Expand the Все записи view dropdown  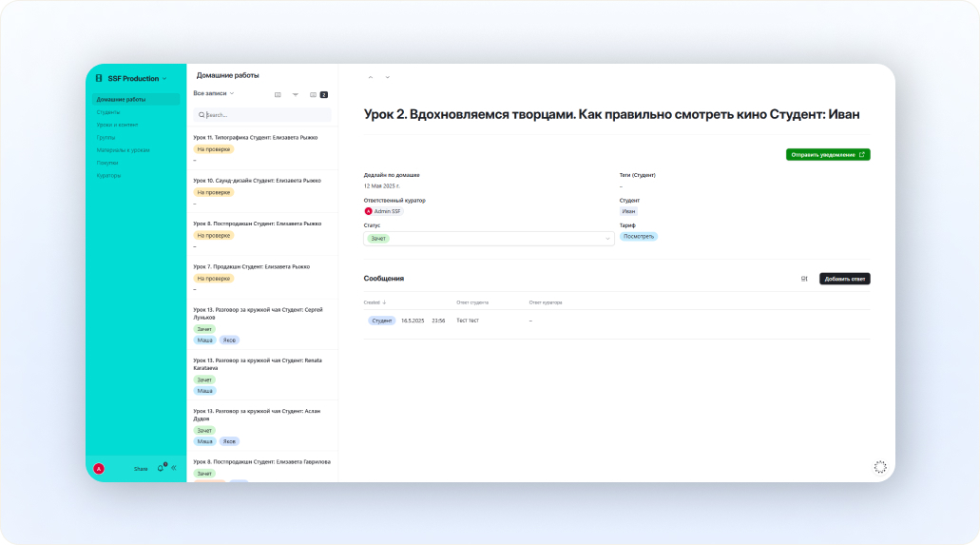tap(214, 93)
